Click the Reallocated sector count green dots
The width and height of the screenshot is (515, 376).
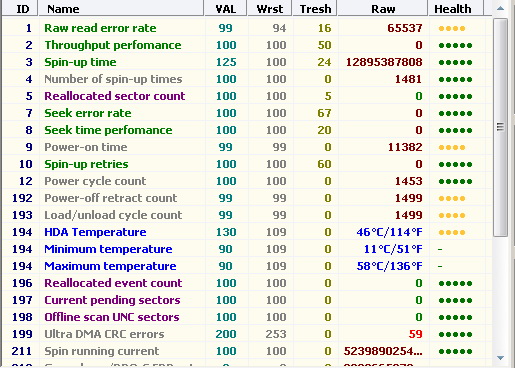pyautogui.click(x=455, y=96)
